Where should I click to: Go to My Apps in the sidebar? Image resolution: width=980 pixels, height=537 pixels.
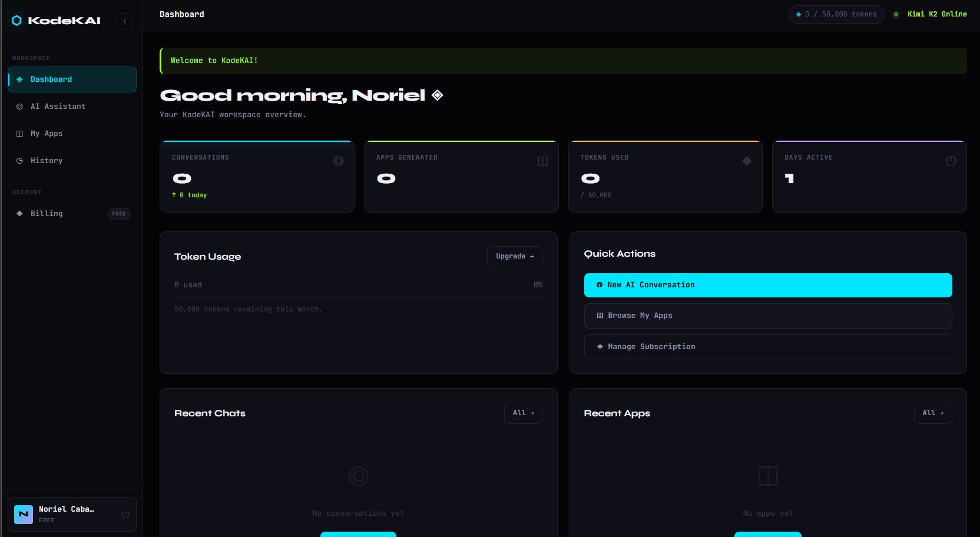pos(72,134)
